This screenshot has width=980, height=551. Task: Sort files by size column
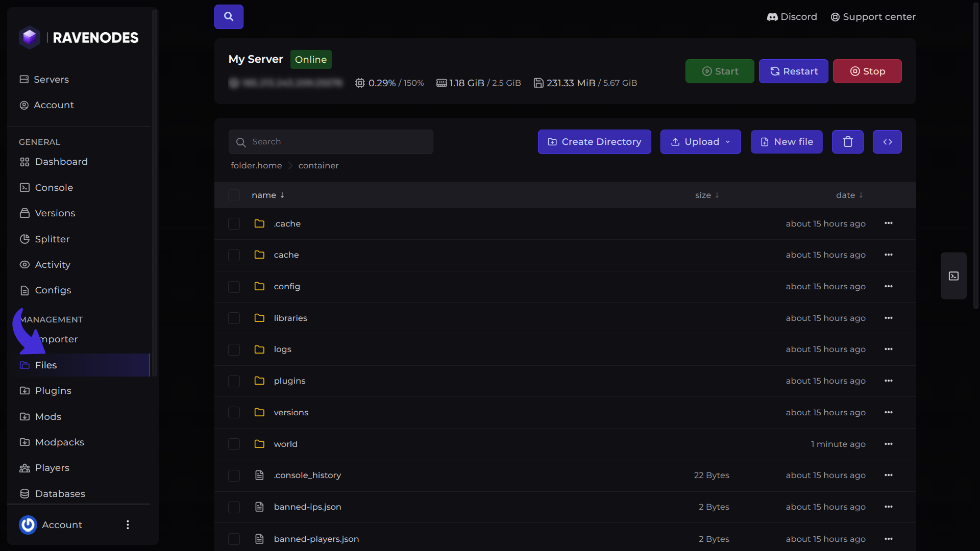[707, 195]
